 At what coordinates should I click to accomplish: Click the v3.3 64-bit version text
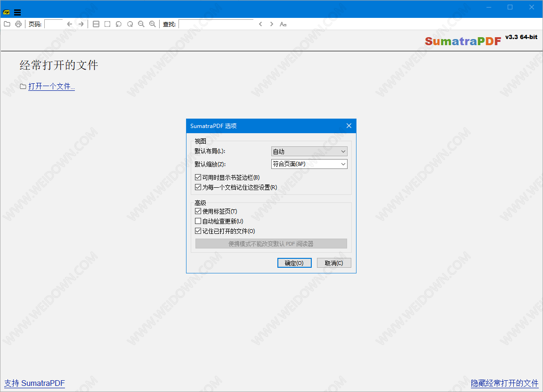pos(521,37)
